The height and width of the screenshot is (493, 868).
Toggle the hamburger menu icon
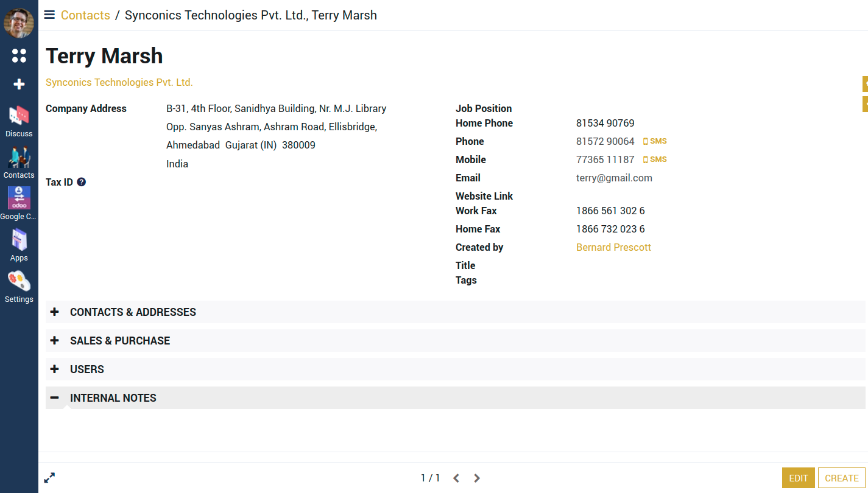pyautogui.click(x=49, y=15)
